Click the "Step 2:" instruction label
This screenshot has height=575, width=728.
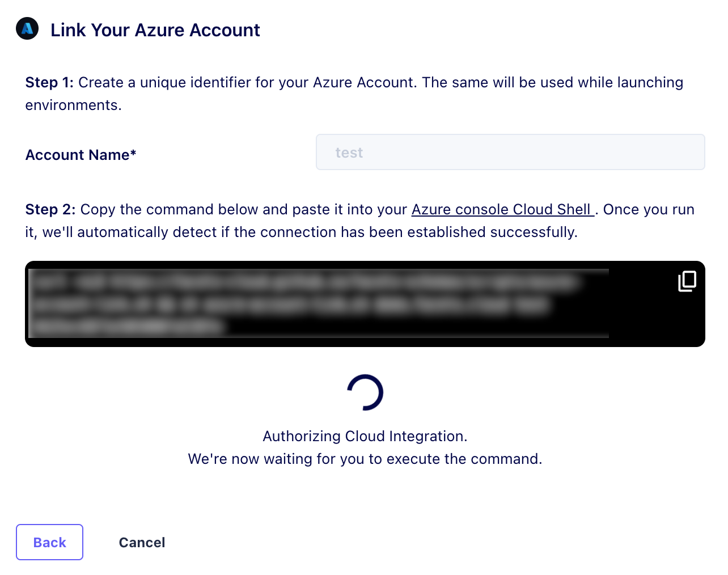(x=50, y=209)
